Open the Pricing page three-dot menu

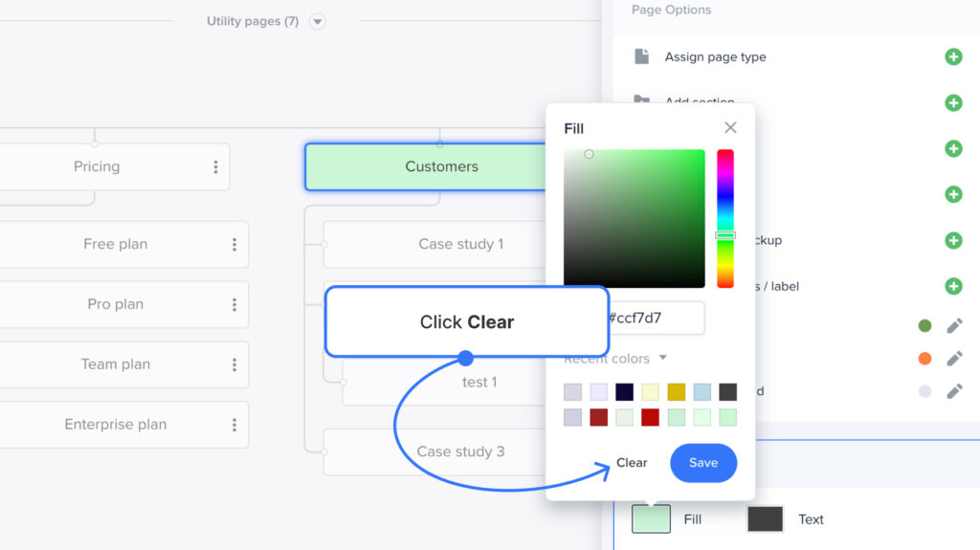(215, 166)
